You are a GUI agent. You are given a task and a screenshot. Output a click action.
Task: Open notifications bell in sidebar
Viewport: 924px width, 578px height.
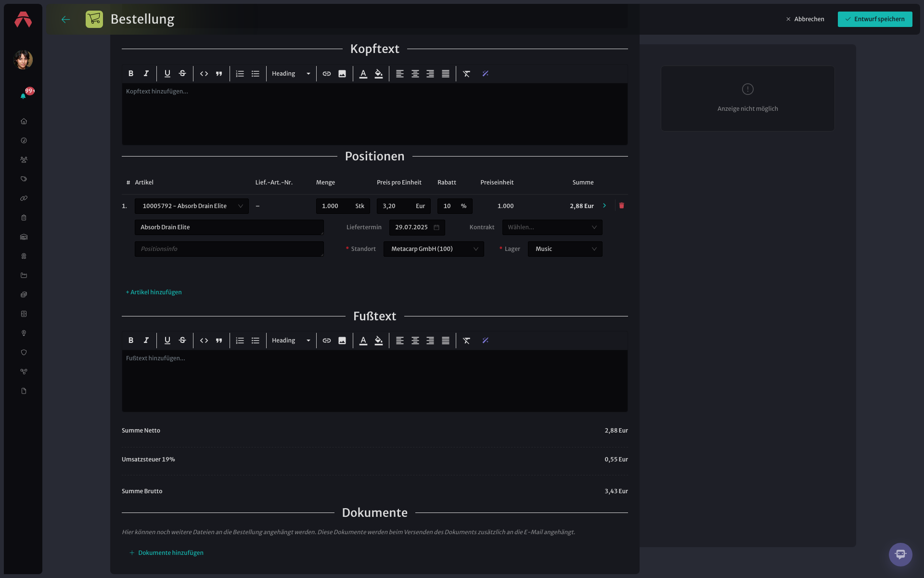pyautogui.click(x=23, y=96)
